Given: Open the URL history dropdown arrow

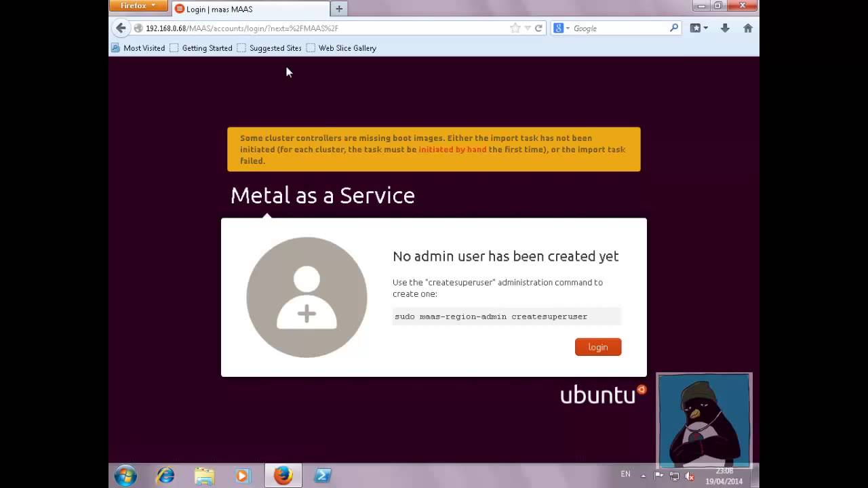Looking at the screenshot, I should point(528,28).
